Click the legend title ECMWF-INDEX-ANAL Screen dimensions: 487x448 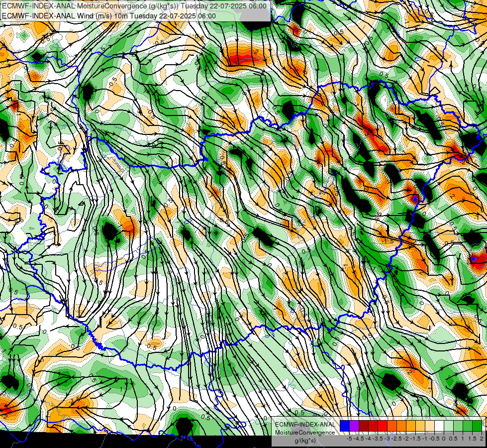(305, 425)
